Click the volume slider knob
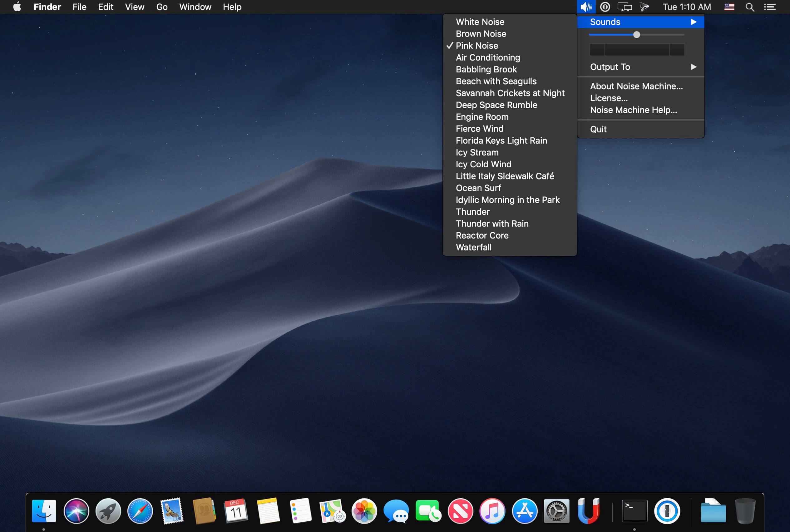 click(x=637, y=35)
